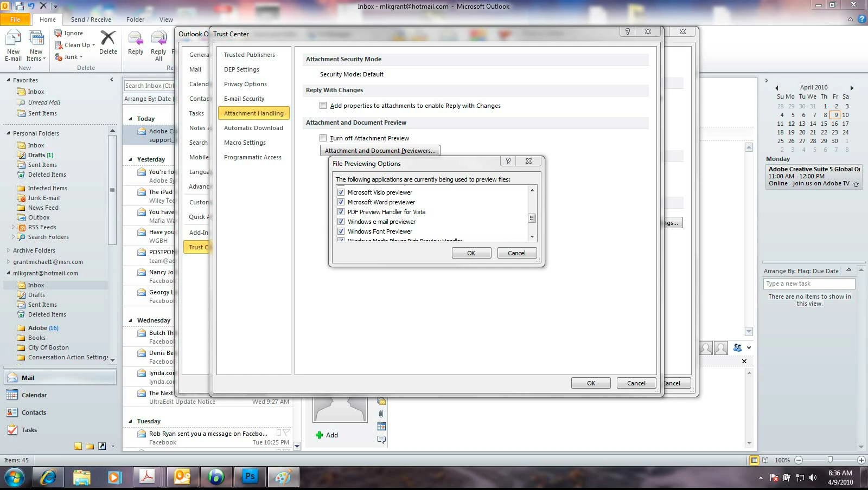Uncheck Microsoft Visio previewer

pos(341,192)
